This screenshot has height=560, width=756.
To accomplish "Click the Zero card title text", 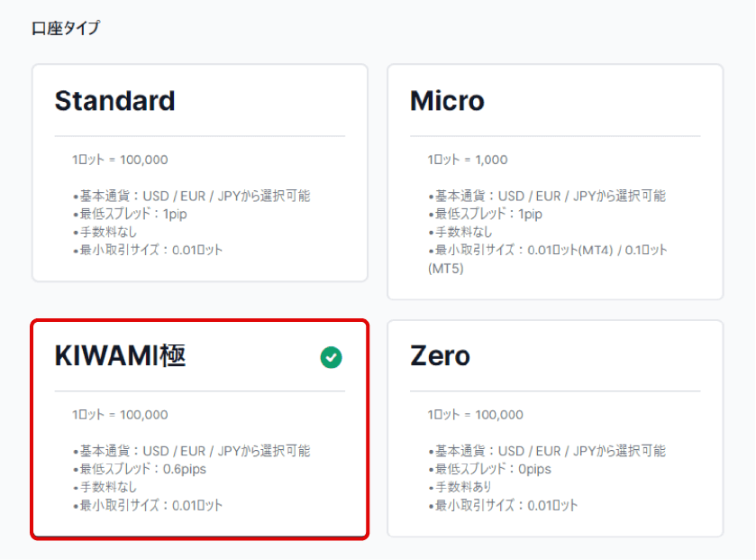I will tap(440, 356).
